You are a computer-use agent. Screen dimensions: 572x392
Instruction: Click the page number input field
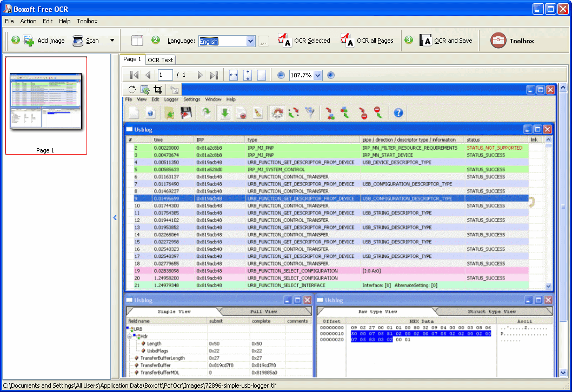165,75
